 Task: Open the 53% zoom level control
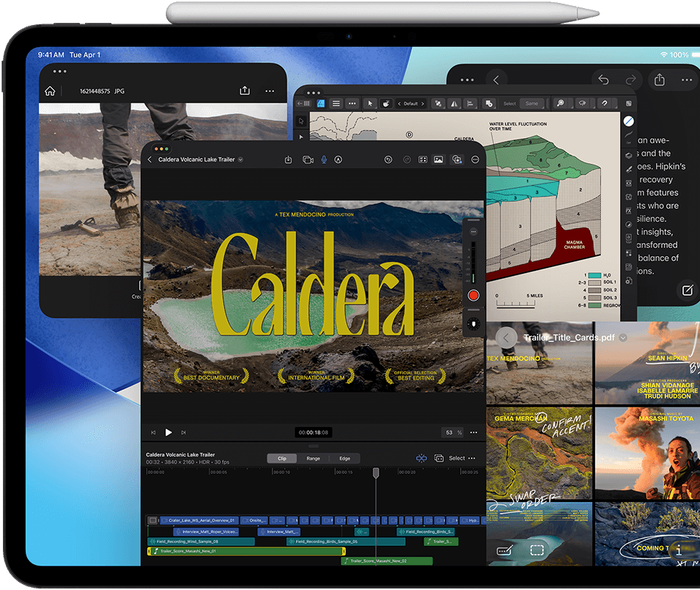(x=453, y=432)
